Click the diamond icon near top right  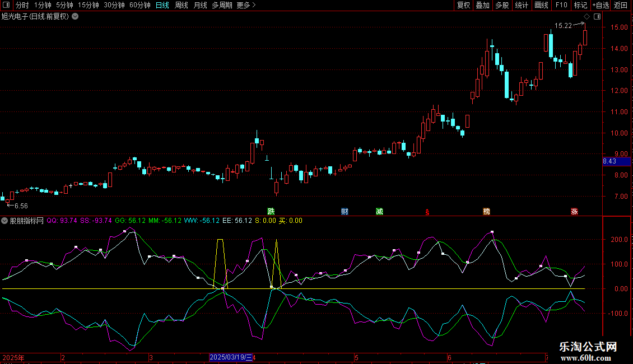[587, 16]
